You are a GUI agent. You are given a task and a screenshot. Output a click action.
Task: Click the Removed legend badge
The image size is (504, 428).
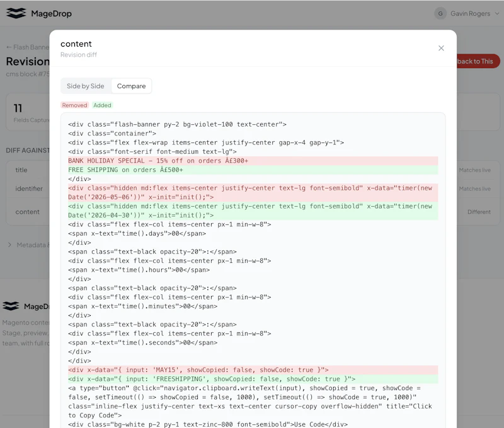[74, 105]
